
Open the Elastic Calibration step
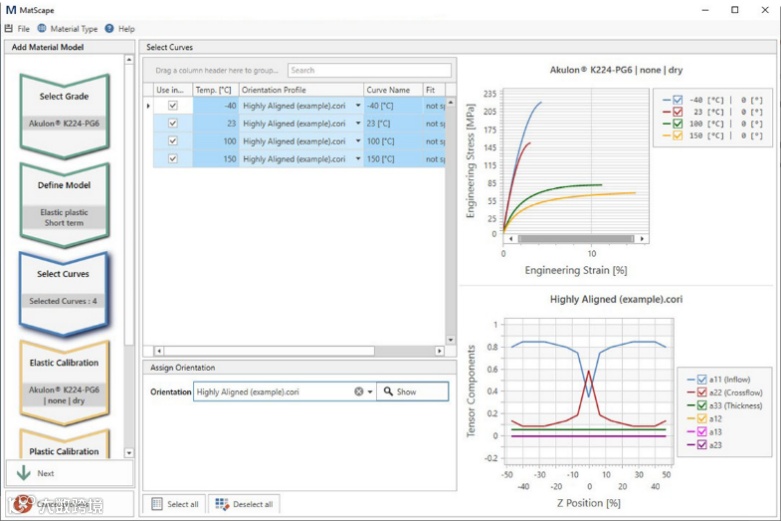point(64,383)
